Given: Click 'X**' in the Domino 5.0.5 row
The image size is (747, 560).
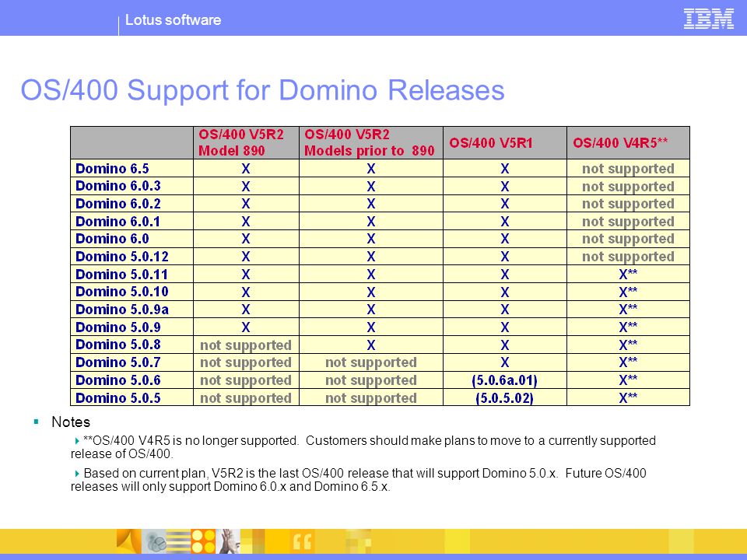Looking at the screenshot, I should click(628, 397).
